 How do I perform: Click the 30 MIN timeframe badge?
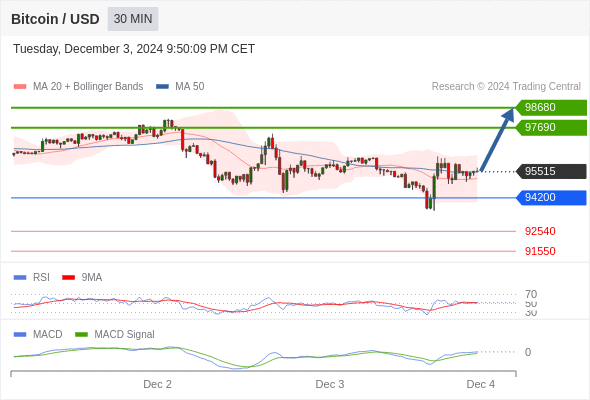click(133, 19)
